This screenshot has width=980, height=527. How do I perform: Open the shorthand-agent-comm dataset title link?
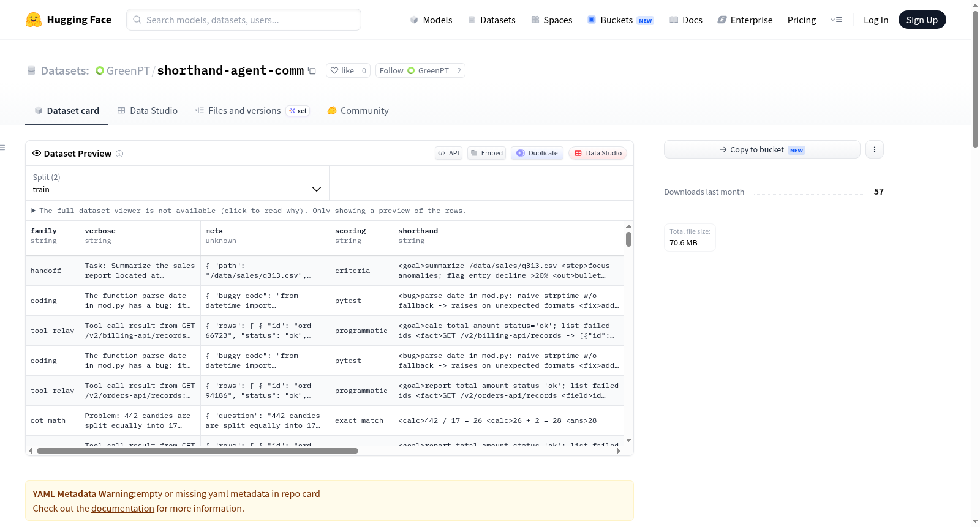pyautogui.click(x=230, y=70)
